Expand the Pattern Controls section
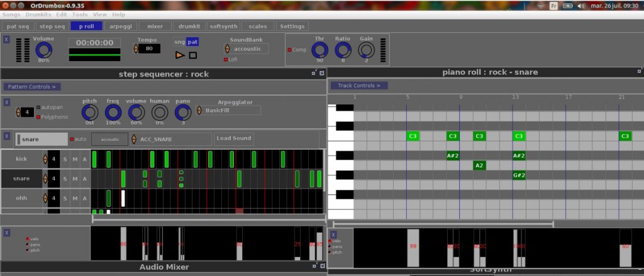 tap(31, 87)
